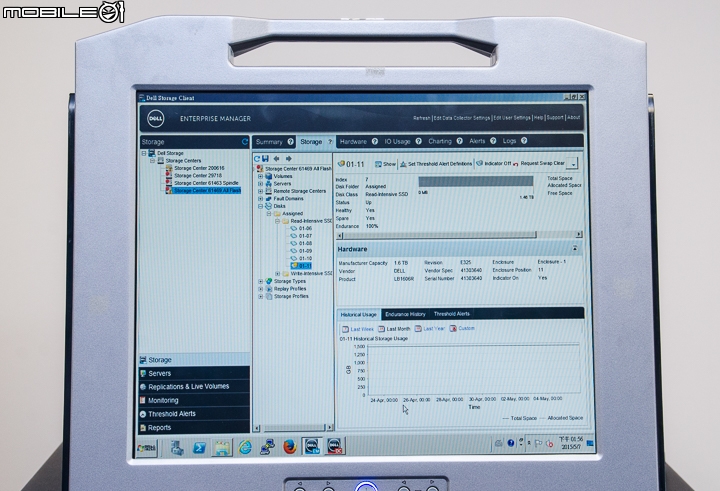The width and height of the screenshot is (720, 491).
Task: Refresh the Storage sidebar with its refresh icon
Action: pos(245,142)
